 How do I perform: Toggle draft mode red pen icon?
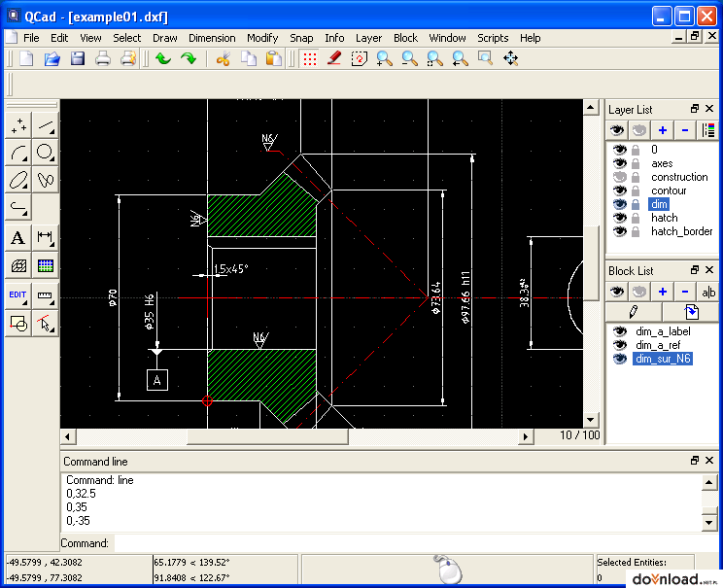tap(334, 58)
